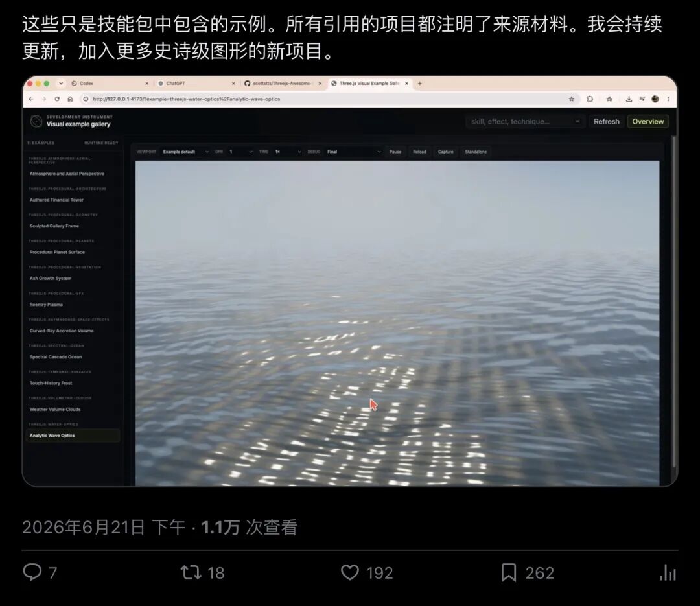Select Spectral Cascade Ocean example
700x606 pixels.
[73, 357]
